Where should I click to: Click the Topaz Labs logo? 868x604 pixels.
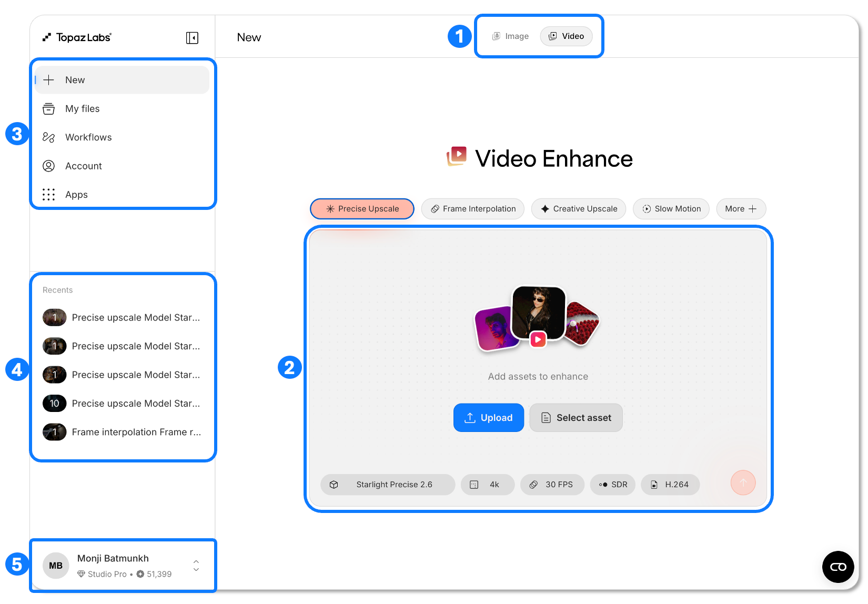[77, 37]
